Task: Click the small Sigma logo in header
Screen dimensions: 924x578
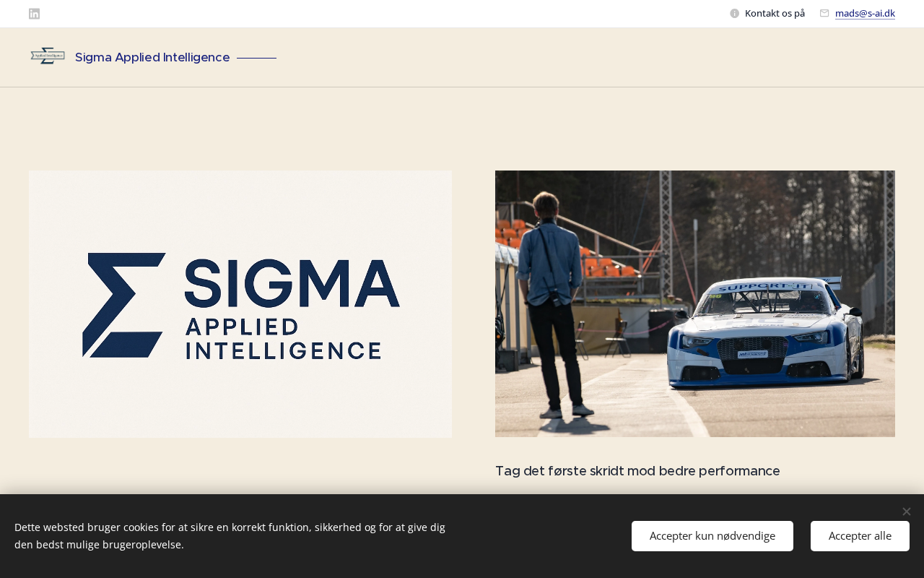Action: click(x=48, y=56)
